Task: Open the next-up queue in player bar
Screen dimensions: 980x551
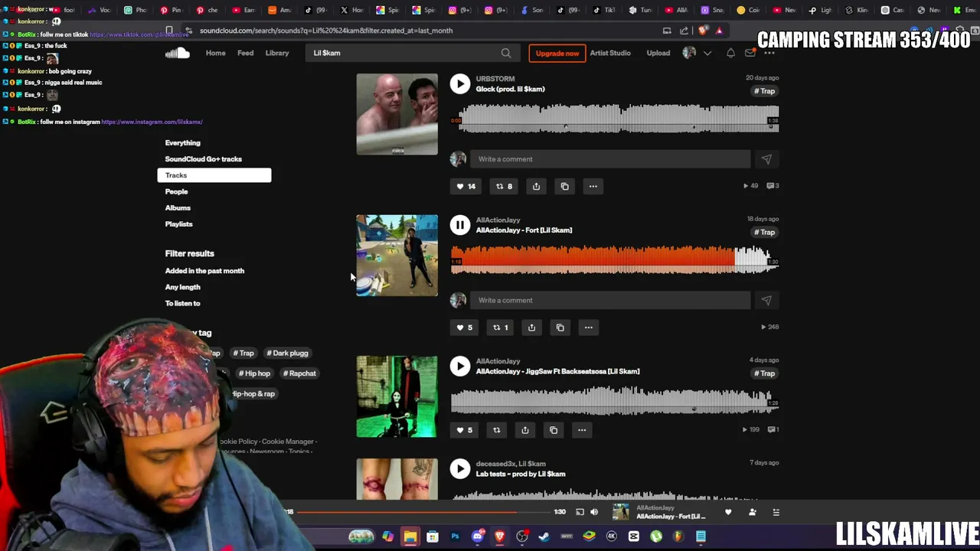Action: click(776, 512)
